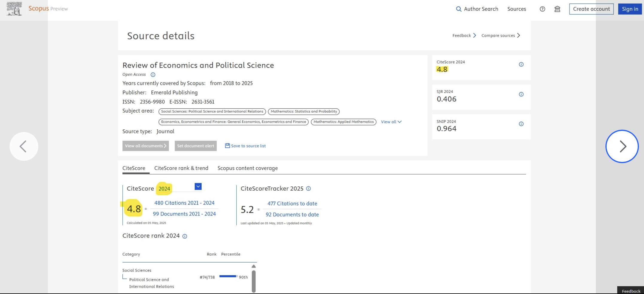Open CiteScore 2024 info icon
This screenshot has width=644, height=294.
[521, 65]
